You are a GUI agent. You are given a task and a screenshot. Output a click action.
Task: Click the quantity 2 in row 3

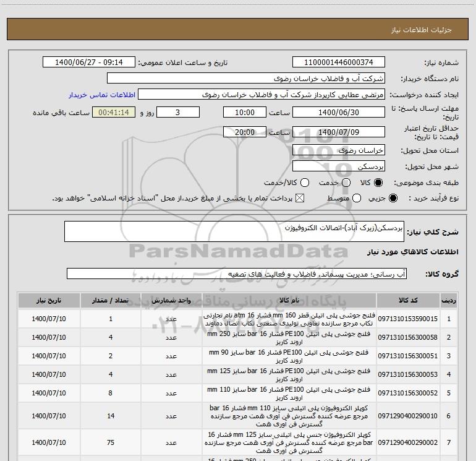coord(111,356)
